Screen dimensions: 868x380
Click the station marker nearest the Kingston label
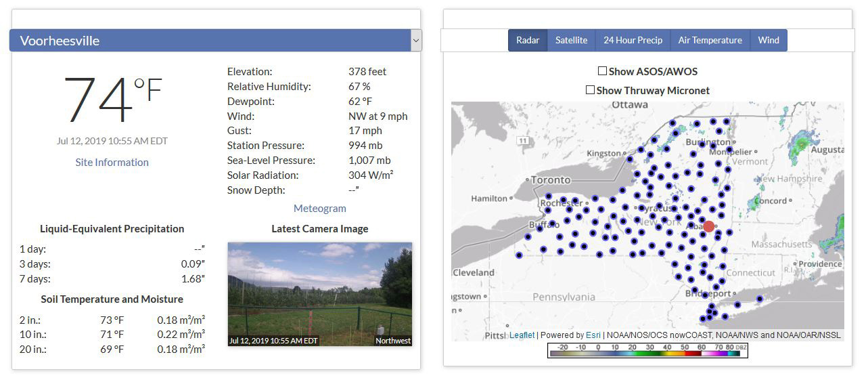(x=630, y=160)
